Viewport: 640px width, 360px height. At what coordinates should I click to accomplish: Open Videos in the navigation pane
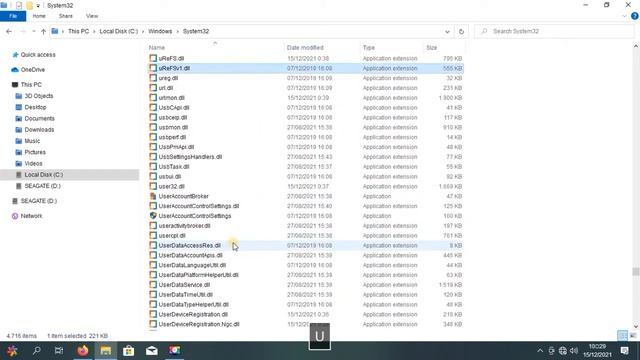tap(33, 163)
